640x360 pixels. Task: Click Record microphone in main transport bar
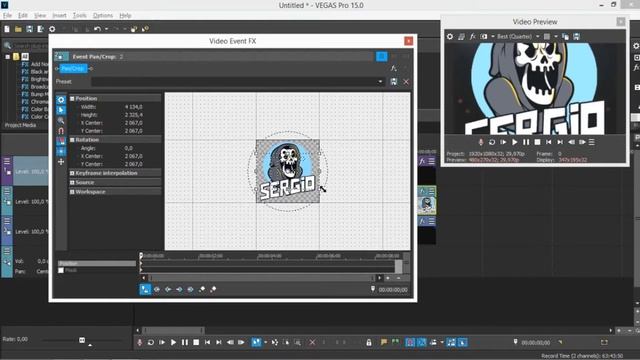coord(140,342)
